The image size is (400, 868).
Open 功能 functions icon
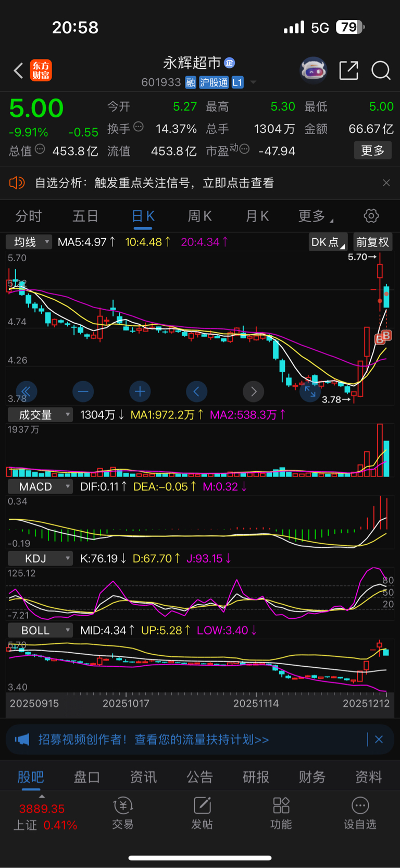click(x=281, y=813)
